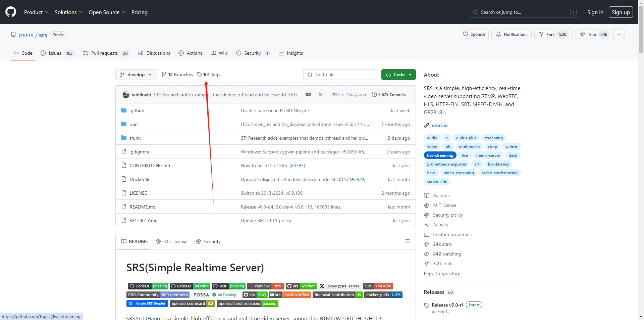Image resolution: width=644 pixels, height=320 pixels.
Task: Open the LICENSE file
Action: (138, 193)
